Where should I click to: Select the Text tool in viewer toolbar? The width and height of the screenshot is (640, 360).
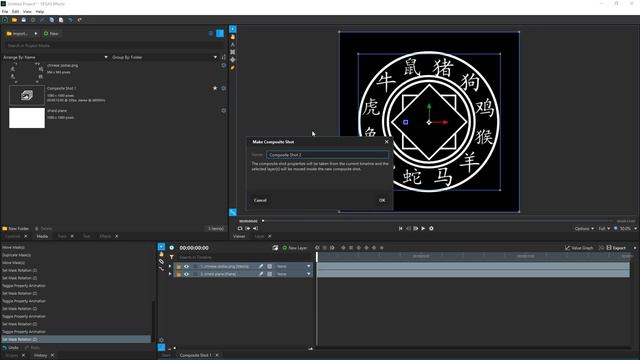click(233, 44)
